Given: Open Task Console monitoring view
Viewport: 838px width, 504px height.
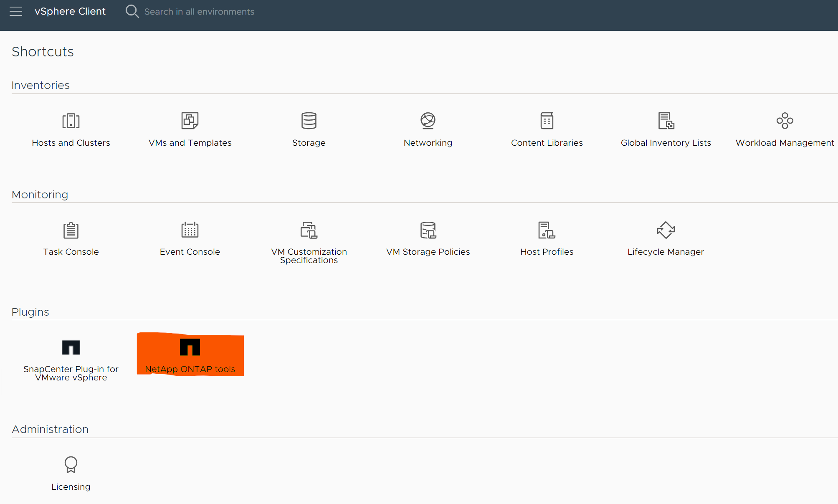Looking at the screenshot, I should [x=71, y=236].
